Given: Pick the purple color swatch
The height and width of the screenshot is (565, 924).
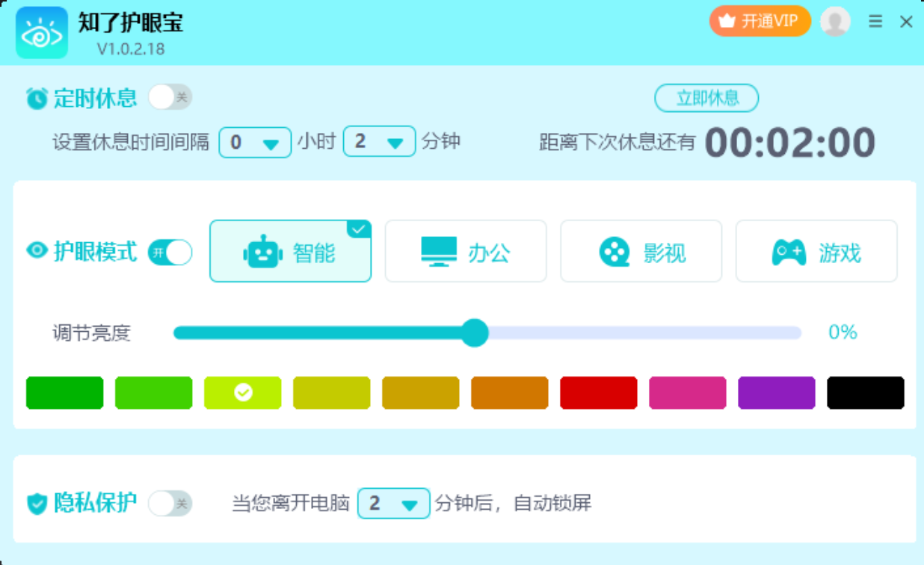Looking at the screenshot, I should click(776, 393).
